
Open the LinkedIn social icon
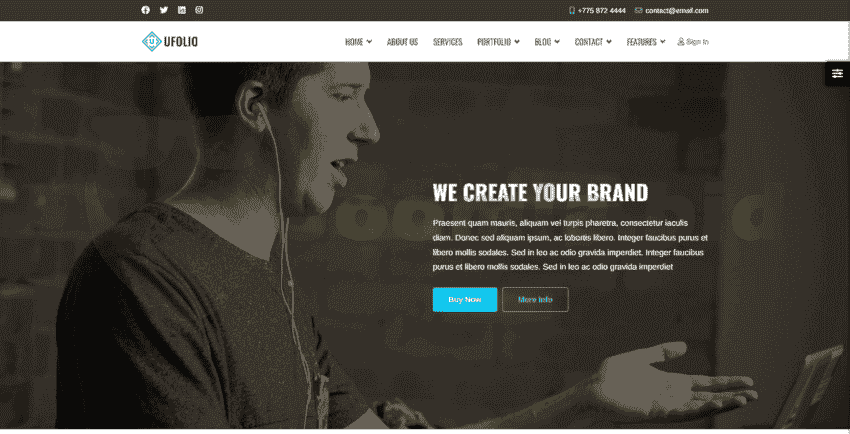point(182,10)
